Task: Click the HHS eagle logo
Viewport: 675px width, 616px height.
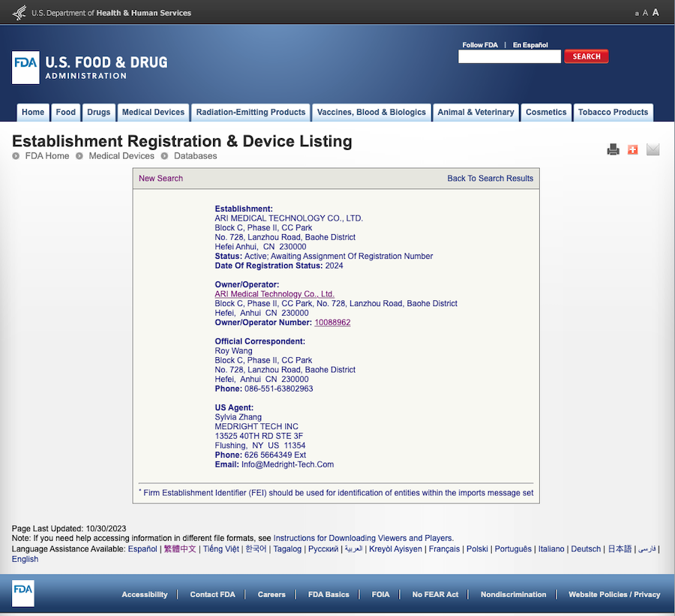Action: (19, 13)
